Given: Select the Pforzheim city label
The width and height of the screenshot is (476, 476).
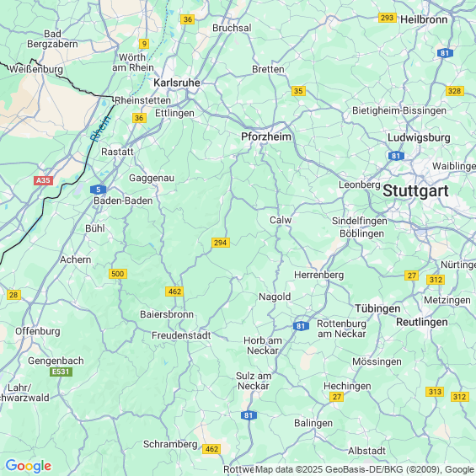Looking at the screenshot, I should click(266, 136).
